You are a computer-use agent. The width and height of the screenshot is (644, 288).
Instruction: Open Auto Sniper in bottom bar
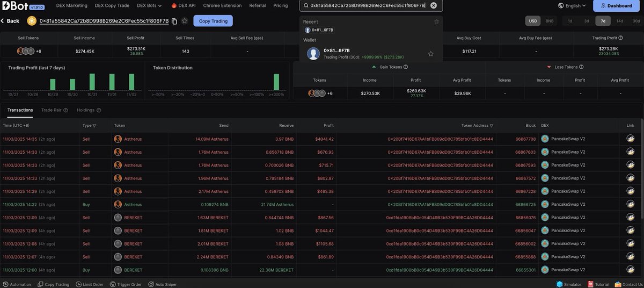(162, 284)
